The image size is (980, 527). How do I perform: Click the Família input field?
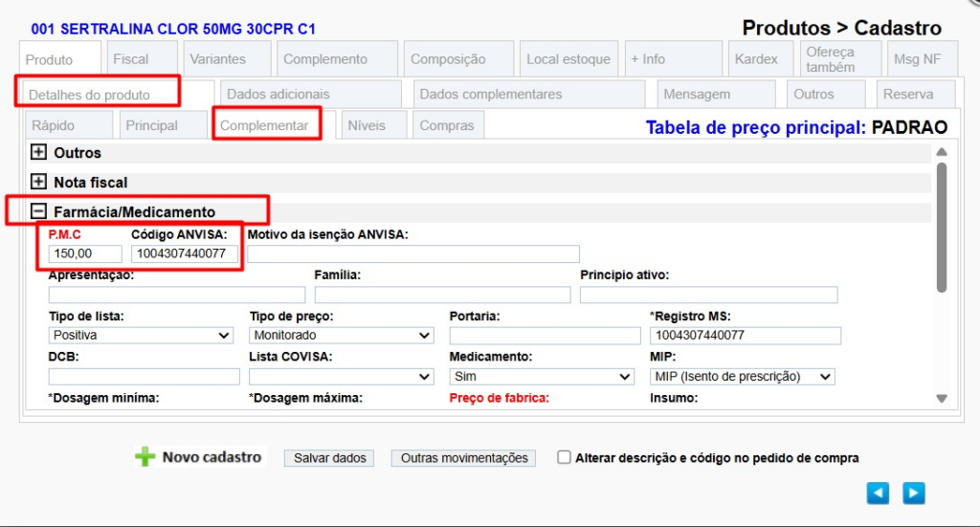click(x=442, y=295)
